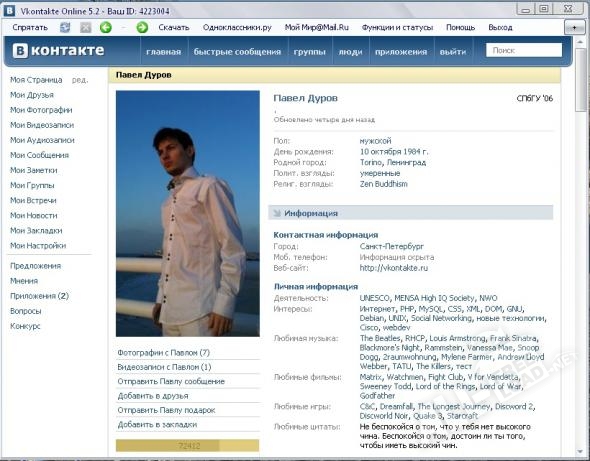Click the 72412 rating progress bar
Viewport: 590px width, 461px height.
(x=187, y=446)
